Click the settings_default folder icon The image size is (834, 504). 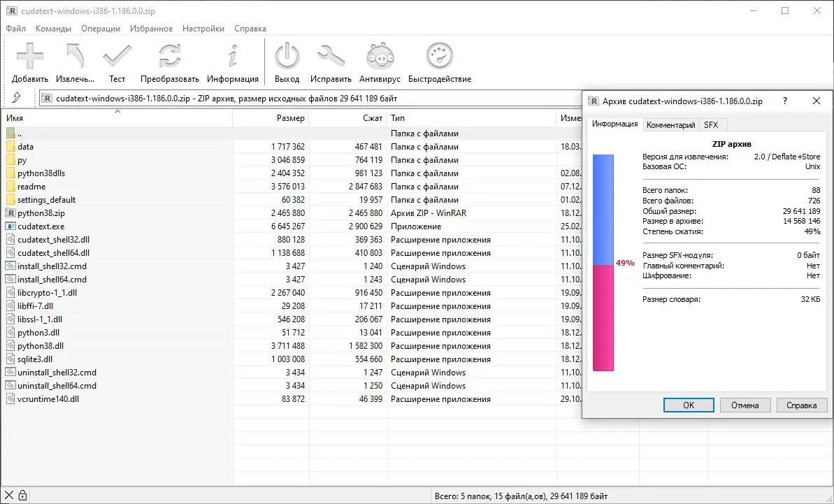pos(10,200)
